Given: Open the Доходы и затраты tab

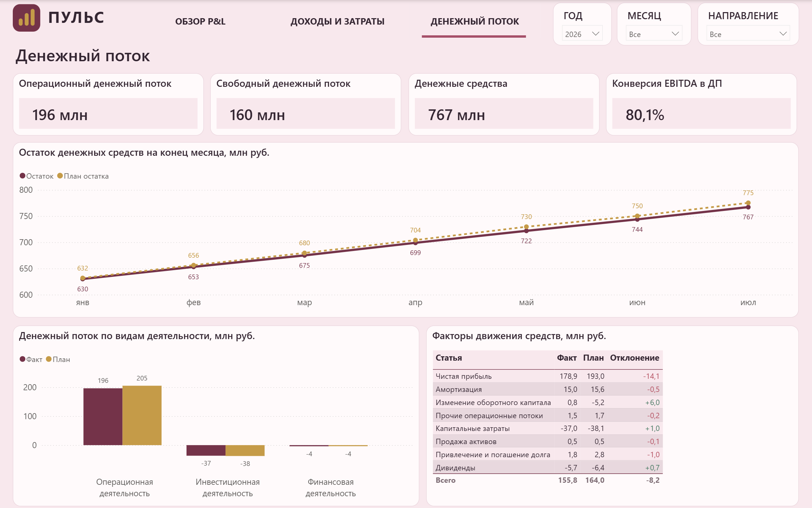Looking at the screenshot, I should (337, 21).
